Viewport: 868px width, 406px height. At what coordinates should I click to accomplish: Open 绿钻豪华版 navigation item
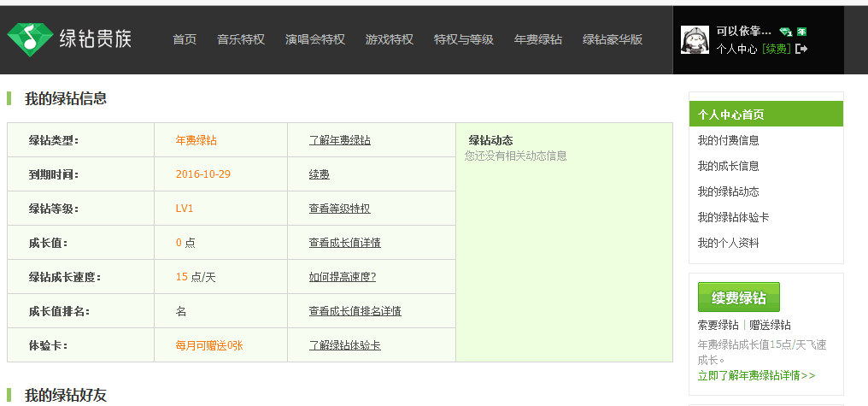[613, 40]
